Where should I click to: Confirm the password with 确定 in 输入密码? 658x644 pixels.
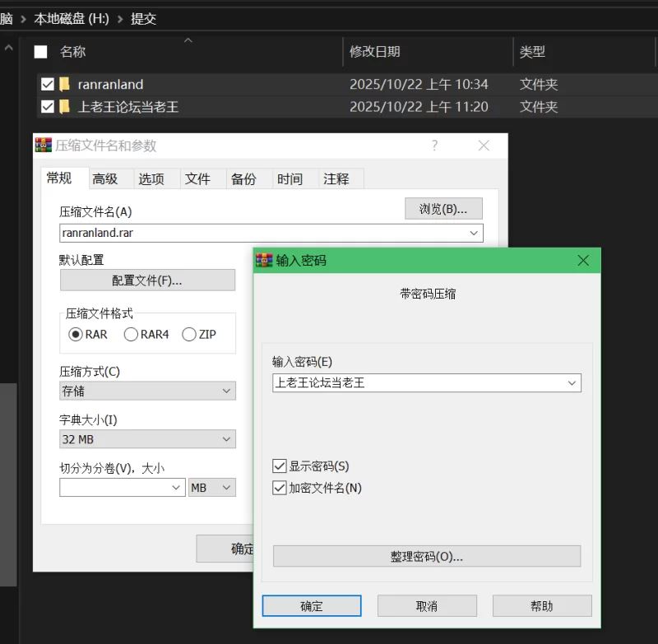pos(312,606)
